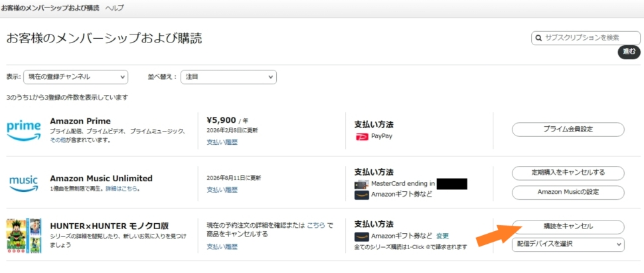Click the 進む search submit button
The width and height of the screenshot is (644, 273).
pos(628,52)
